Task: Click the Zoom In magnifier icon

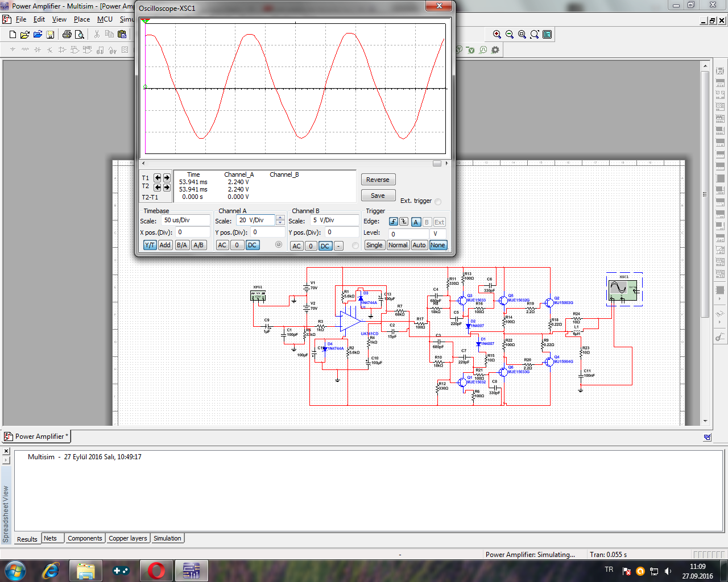Action: click(x=497, y=34)
